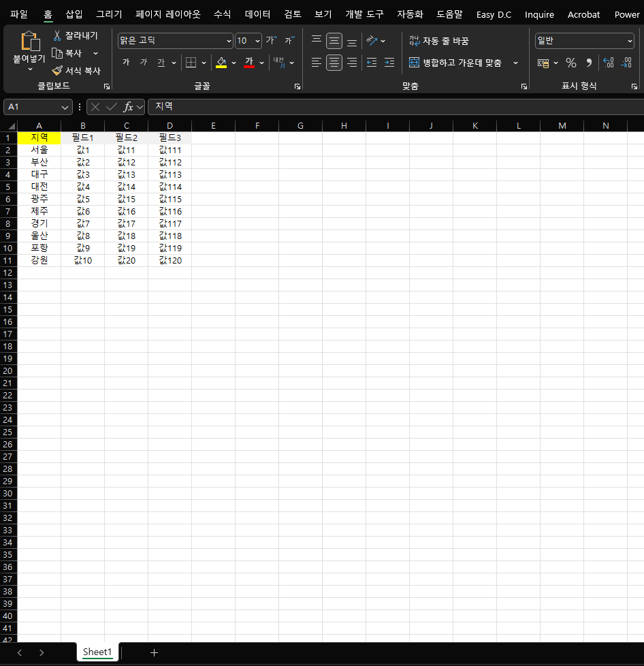Click the insert function fx icon
This screenshot has width=644, height=666.
128,107
